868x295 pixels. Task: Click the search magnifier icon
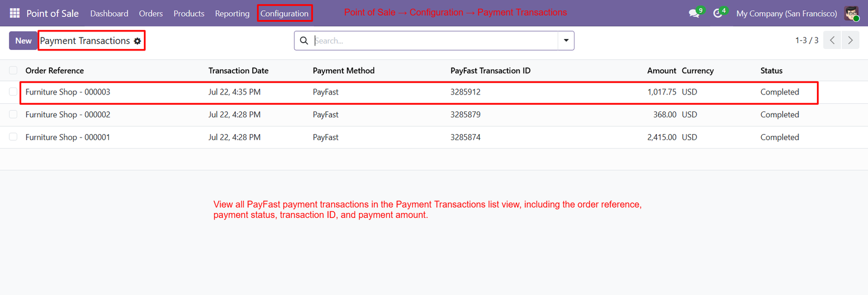point(304,41)
